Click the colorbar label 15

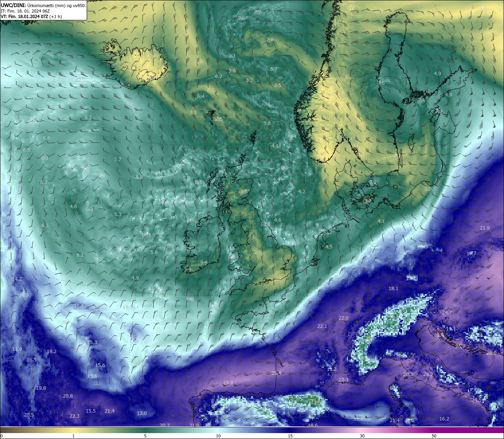coord(290,436)
